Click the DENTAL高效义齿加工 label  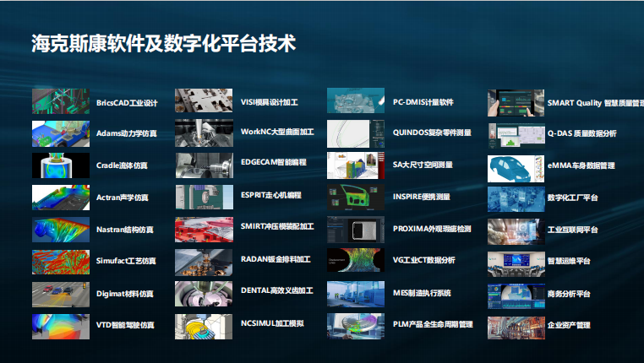[x=277, y=290]
